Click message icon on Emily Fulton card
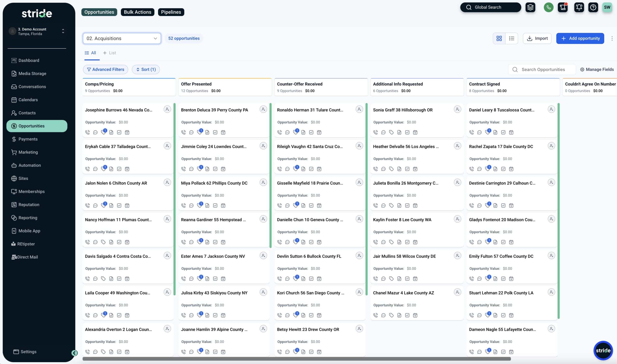The image size is (617, 364). pos(479,278)
